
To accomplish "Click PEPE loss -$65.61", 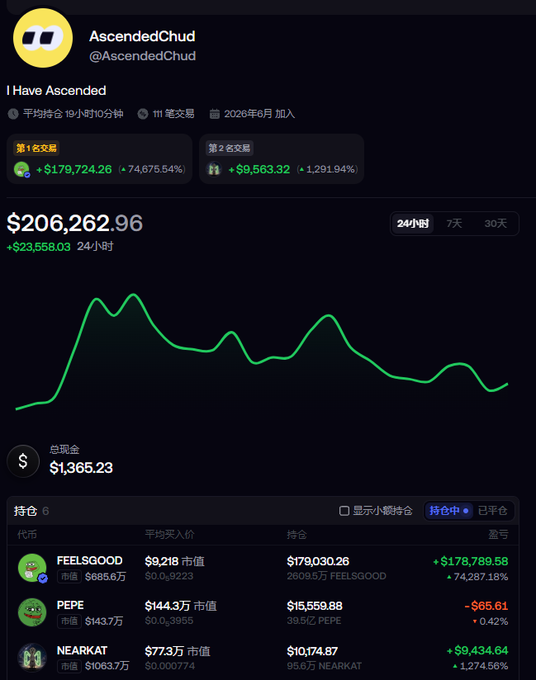I will click(486, 606).
